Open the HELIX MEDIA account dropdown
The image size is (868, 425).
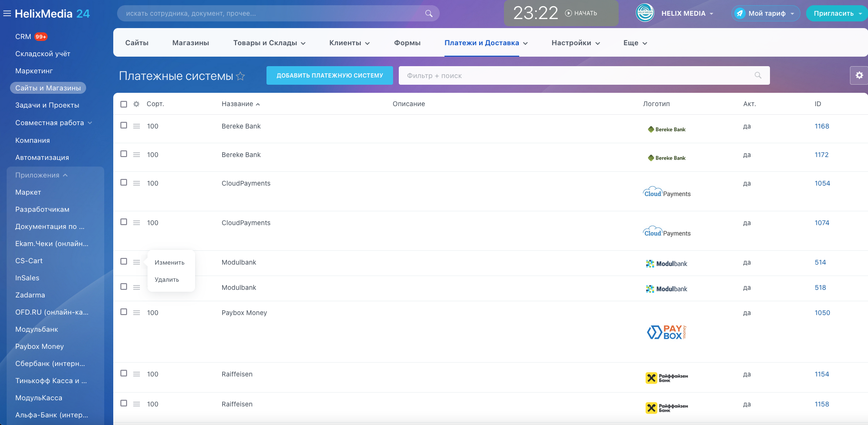click(x=711, y=14)
